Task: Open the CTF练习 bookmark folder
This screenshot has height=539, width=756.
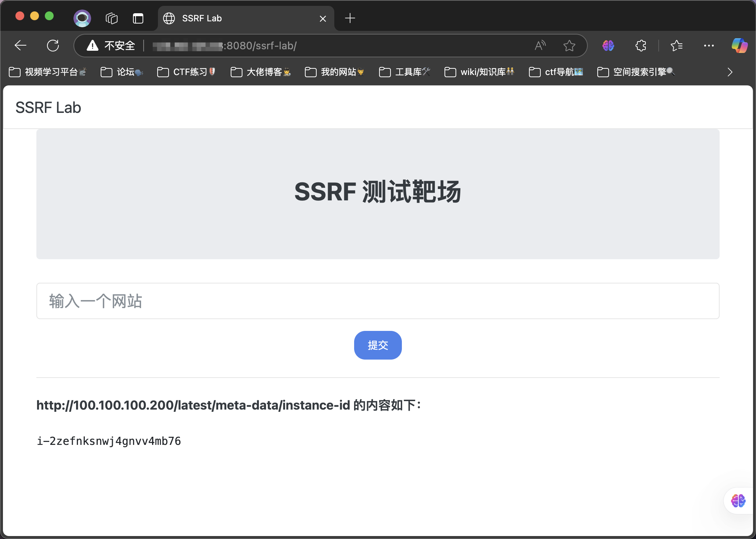Action: (186, 72)
